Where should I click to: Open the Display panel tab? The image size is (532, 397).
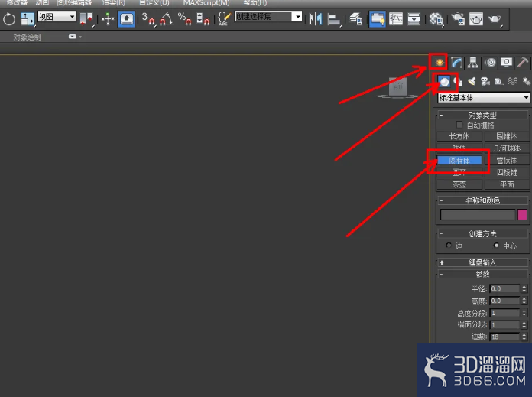506,63
